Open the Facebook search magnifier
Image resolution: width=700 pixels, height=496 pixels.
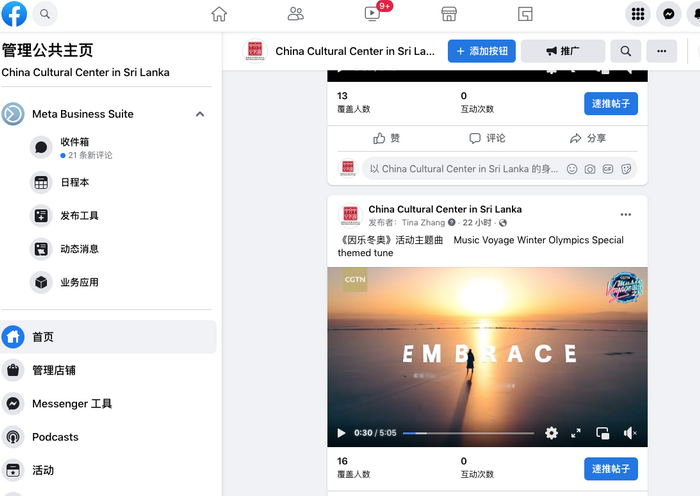click(45, 14)
